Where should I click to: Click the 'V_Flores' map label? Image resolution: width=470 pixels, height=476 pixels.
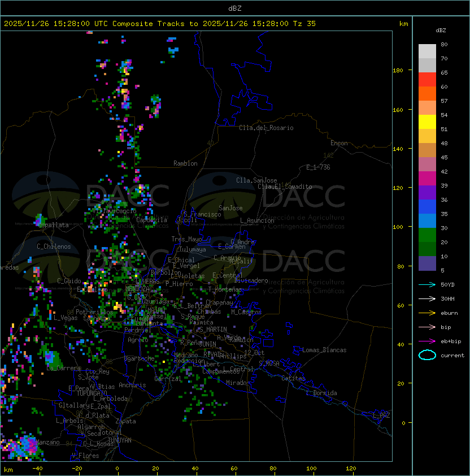85,456
